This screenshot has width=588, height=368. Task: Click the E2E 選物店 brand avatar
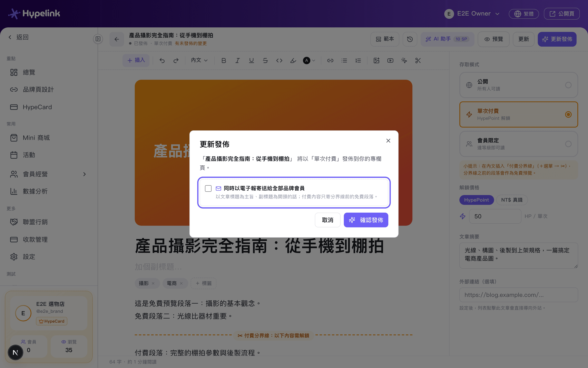23,313
